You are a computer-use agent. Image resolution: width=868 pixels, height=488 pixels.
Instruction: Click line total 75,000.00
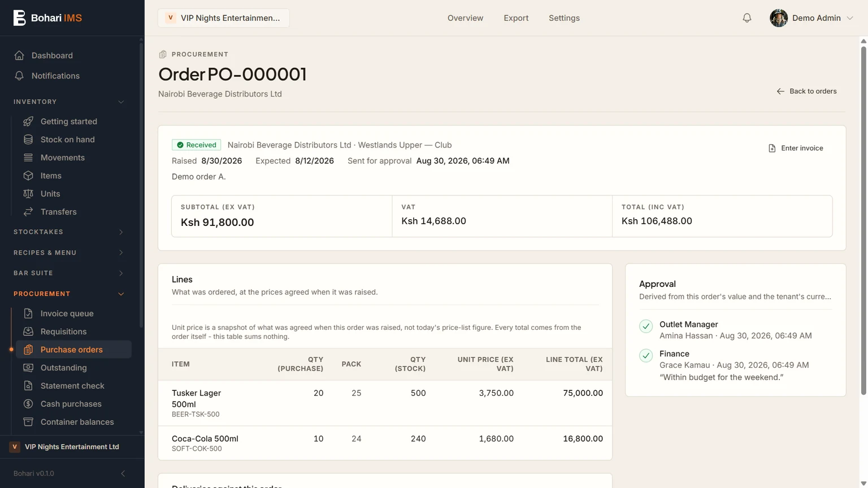[583, 393]
